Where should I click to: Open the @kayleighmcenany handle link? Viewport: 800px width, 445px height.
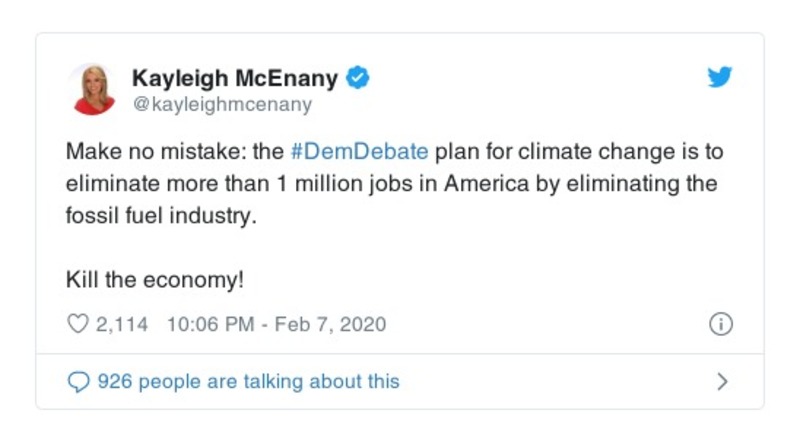click(x=222, y=104)
